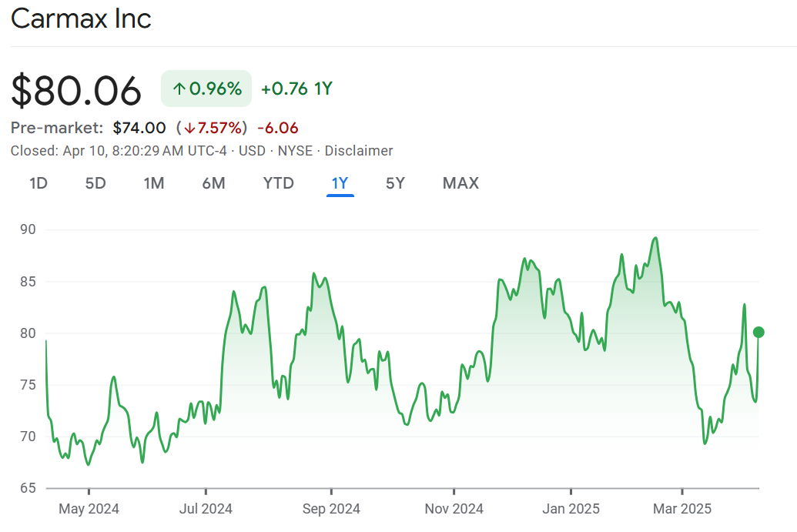Click the $80.06 current price
Image resolution: width=797 pixels, height=532 pixels.
point(76,91)
